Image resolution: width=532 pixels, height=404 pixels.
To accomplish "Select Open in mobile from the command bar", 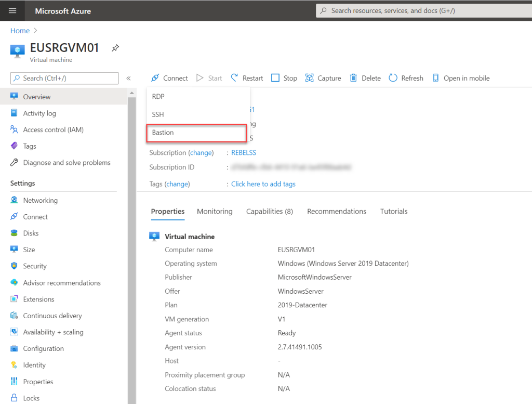I will (x=462, y=78).
